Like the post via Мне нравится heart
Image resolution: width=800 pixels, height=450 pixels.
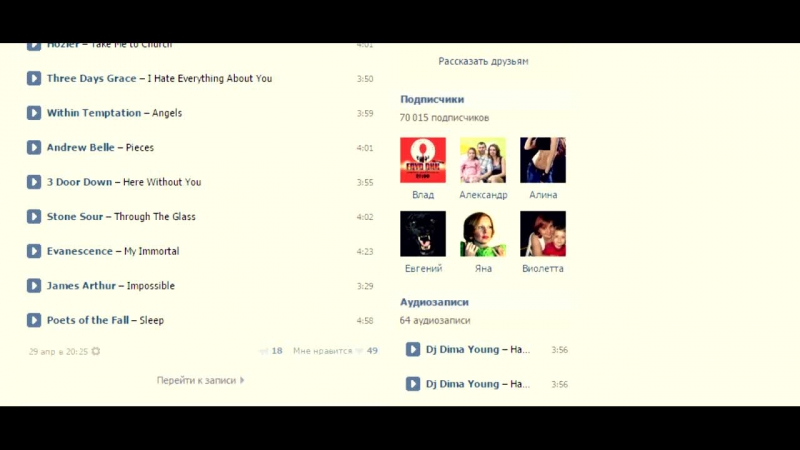[359, 351]
